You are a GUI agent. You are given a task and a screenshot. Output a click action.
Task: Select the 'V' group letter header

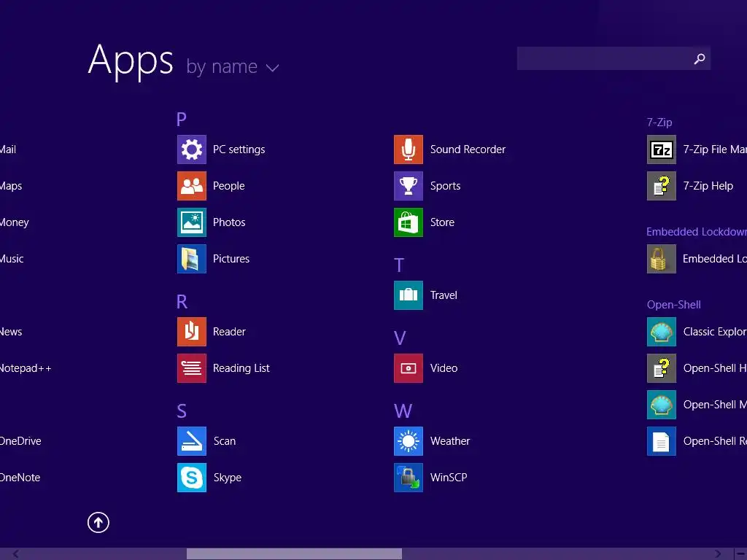(x=400, y=338)
